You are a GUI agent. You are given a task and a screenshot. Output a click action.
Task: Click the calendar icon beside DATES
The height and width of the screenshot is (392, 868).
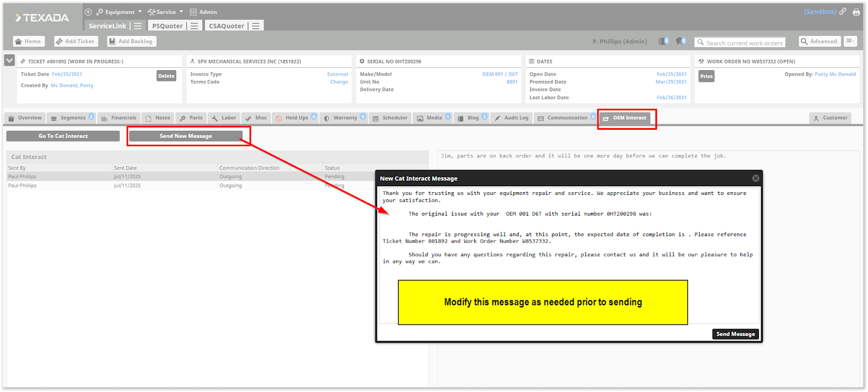pyautogui.click(x=532, y=61)
